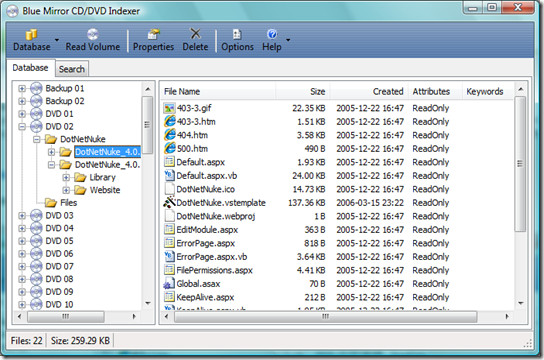Image resolution: width=544 pixels, height=360 pixels.
Task: Click the tree panel horizontal scrollbar thumb
Action: 66,316
